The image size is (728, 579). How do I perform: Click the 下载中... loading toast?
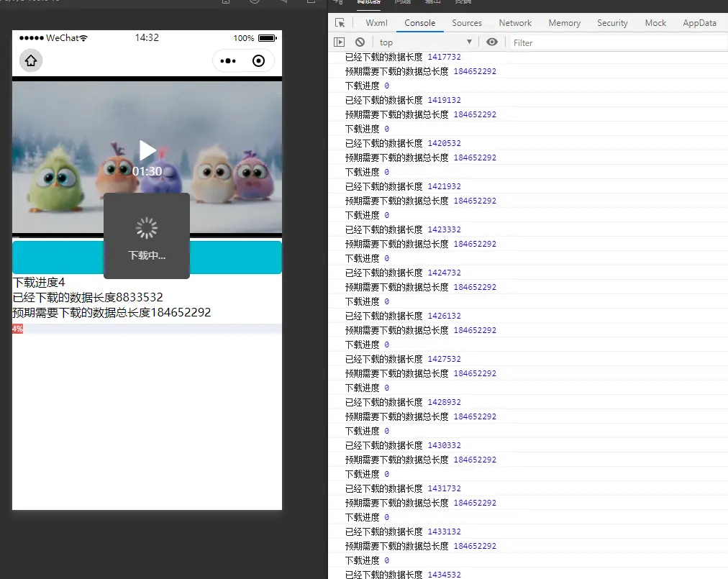(x=147, y=236)
